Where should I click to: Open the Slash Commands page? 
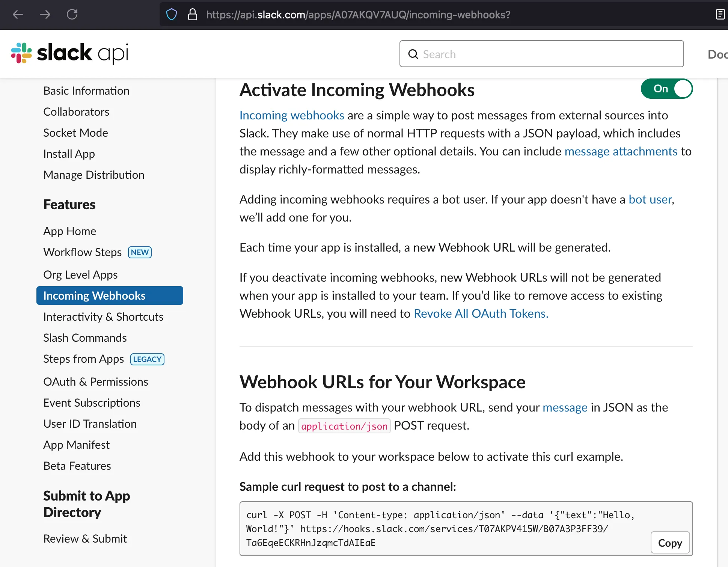tap(85, 338)
